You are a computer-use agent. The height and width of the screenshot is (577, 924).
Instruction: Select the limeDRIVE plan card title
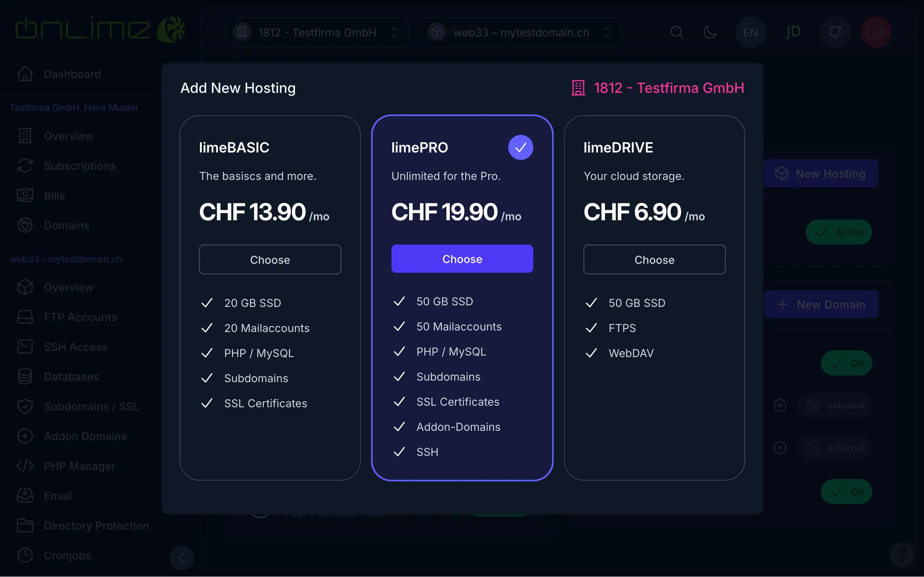click(x=618, y=147)
